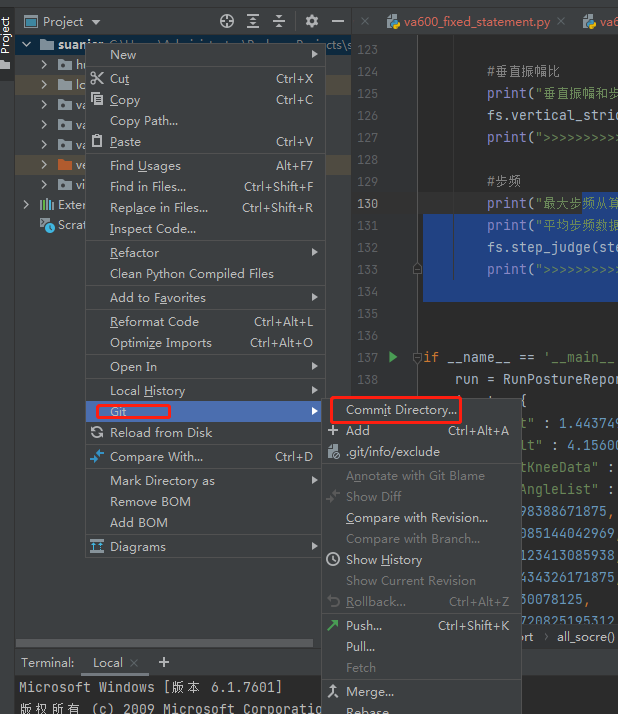The width and height of the screenshot is (618, 714).
Task: Choose Find in Files...
Action: [205, 187]
